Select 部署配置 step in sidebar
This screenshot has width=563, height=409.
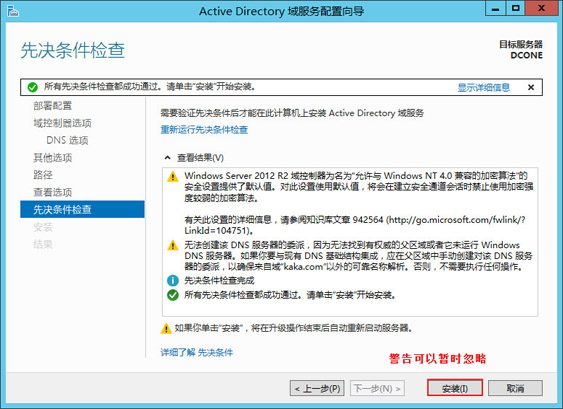tap(53, 106)
